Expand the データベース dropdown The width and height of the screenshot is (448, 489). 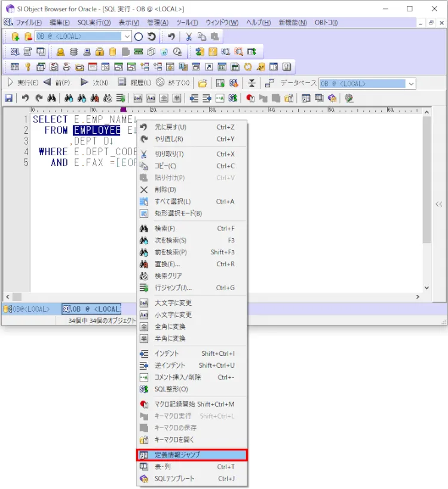(x=412, y=84)
